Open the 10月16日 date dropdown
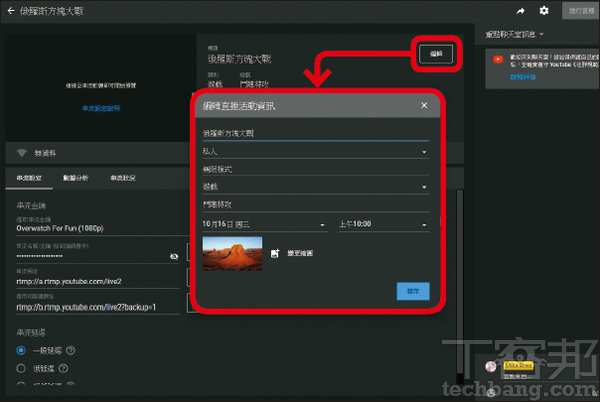This screenshot has height=402, width=600. pos(322,225)
